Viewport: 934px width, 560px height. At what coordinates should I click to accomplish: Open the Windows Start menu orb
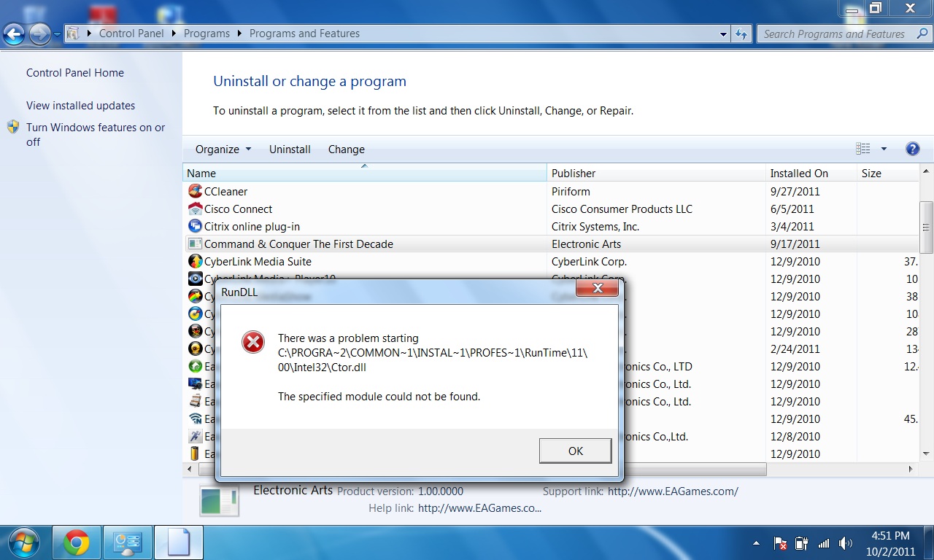[x=24, y=542]
